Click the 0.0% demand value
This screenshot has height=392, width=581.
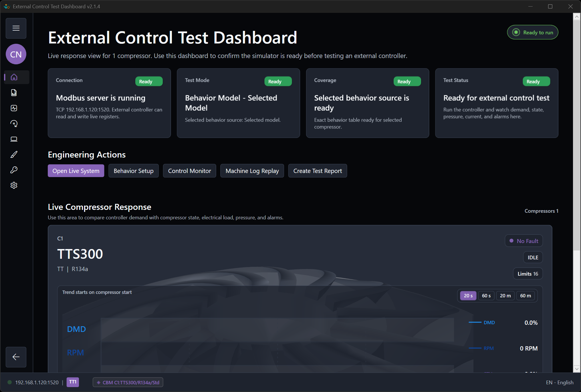pyautogui.click(x=531, y=323)
